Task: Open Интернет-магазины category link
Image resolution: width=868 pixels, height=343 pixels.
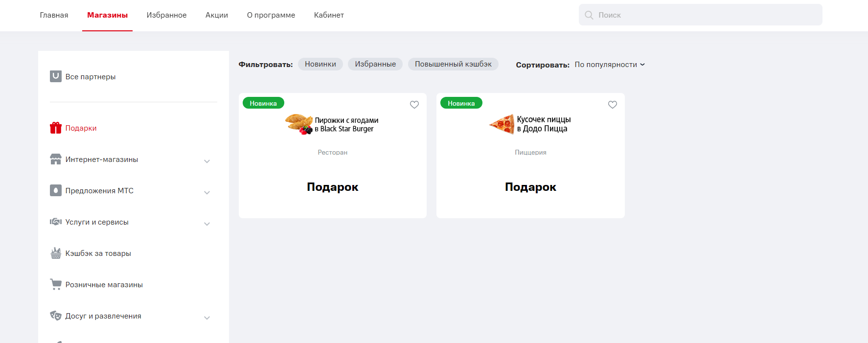Action: [x=102, y=160]
